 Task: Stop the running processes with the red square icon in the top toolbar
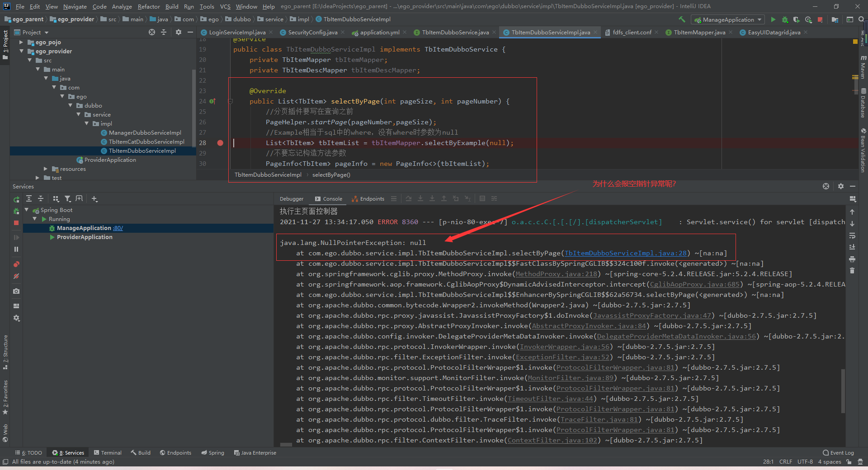click(x=820, y=19)
